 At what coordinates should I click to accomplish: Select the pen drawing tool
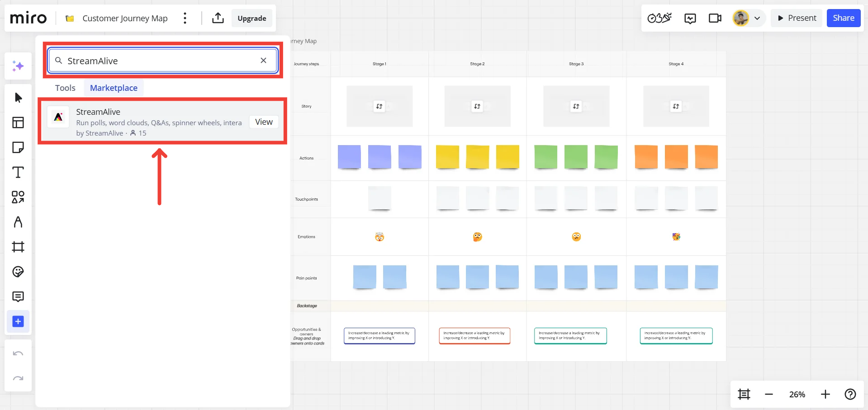coord(18,222)
